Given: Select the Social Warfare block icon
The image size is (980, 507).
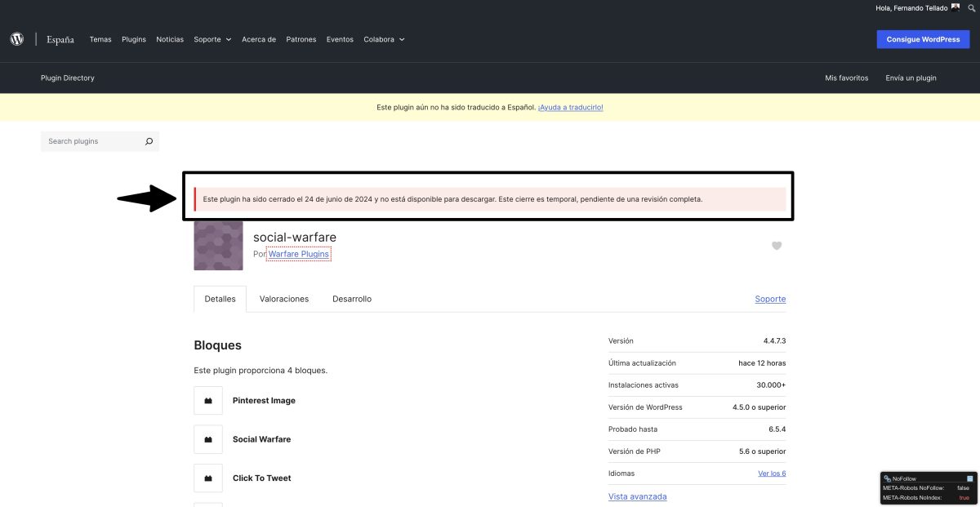Looking at the screenshot, I should click(208, 439).
